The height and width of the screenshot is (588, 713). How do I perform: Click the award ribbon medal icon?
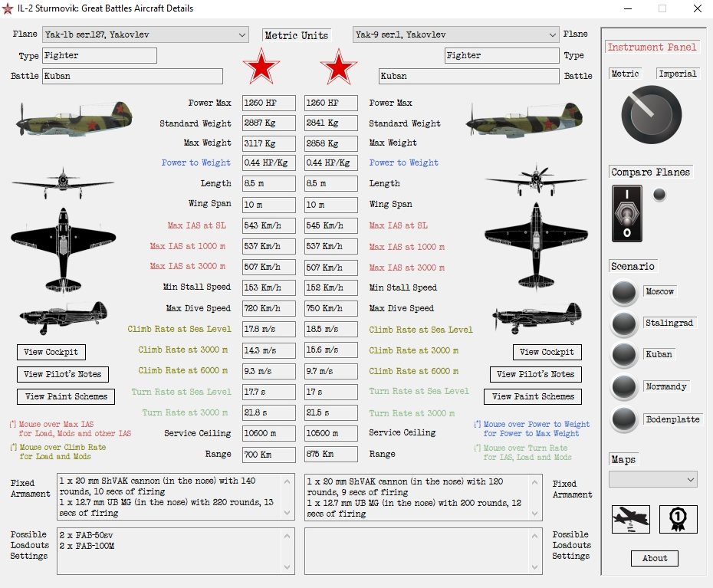pos(678,519)
